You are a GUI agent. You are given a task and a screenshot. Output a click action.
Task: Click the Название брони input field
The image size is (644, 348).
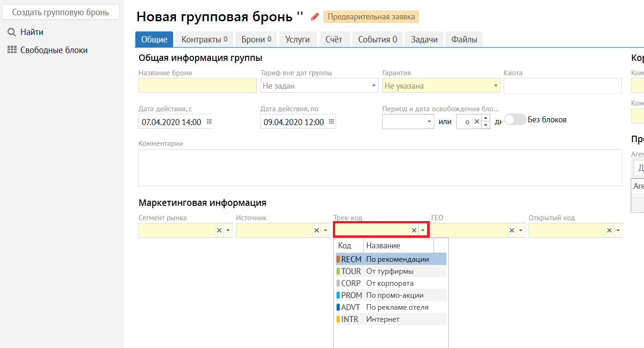pyautogui.click(x=197, y=86)
